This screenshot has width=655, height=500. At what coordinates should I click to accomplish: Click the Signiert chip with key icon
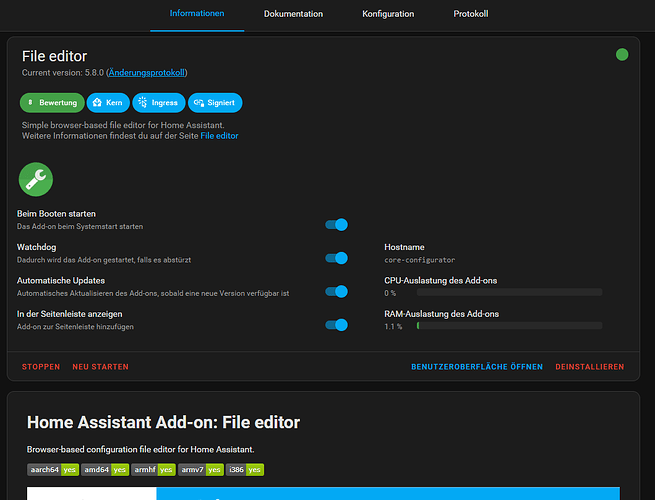coord(215,103)
